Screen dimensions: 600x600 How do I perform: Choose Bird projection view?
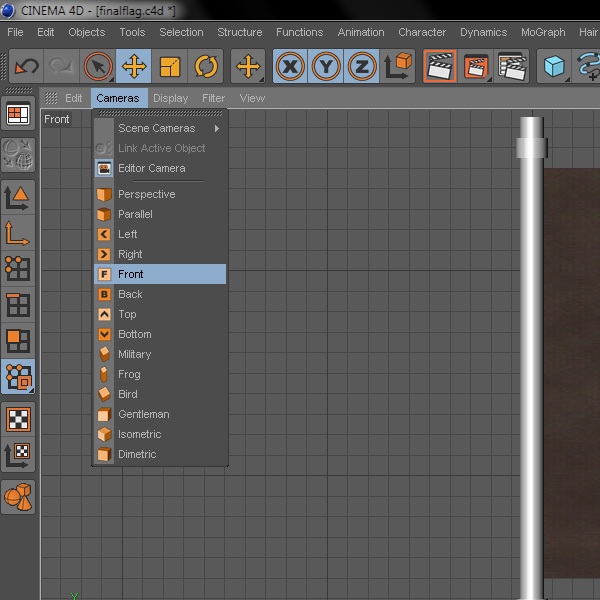[x=160, y=394]
